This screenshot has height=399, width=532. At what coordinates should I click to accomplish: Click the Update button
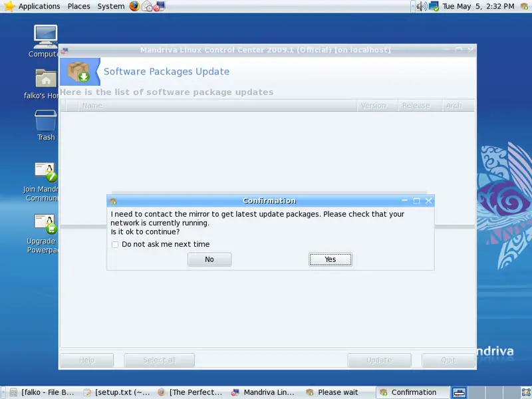pos(379,360)
